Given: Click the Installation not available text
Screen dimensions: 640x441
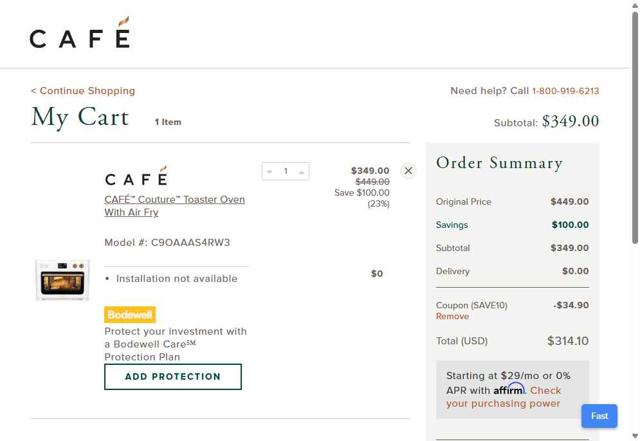Looking at the screenshot, I should (x=177, y=278).
